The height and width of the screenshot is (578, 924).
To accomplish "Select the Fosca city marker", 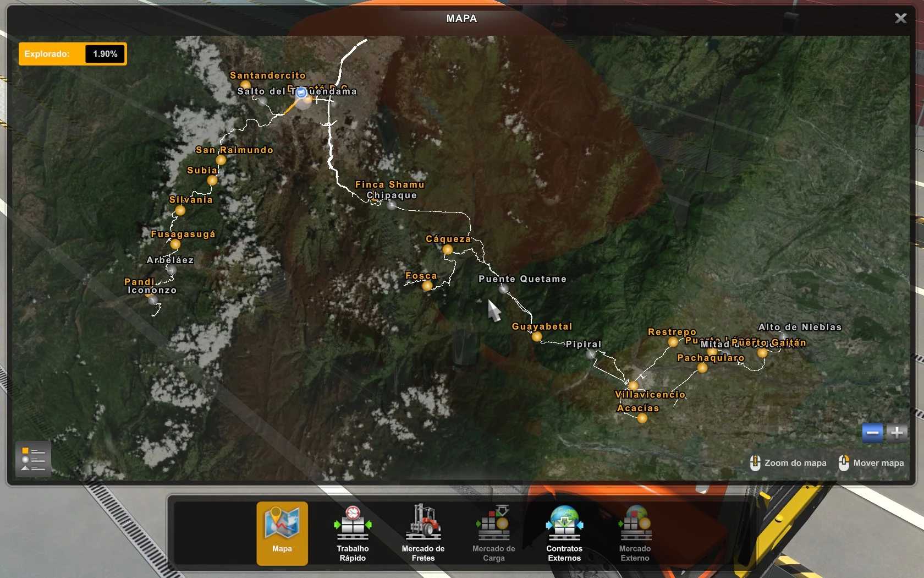I will [x=427, y=286].
